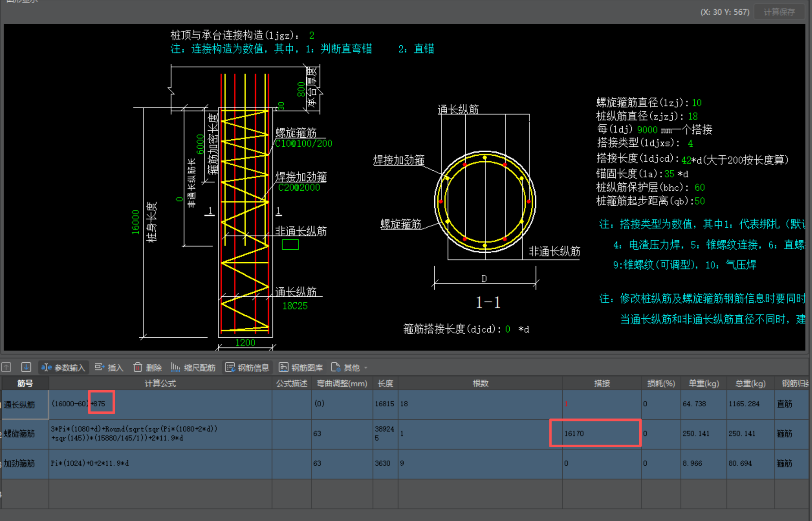Click count cell 9 in 加劲箍筋 row
The width and height of the screenshot is (812, 521).
pyautogui.click(x=480, y=464)
